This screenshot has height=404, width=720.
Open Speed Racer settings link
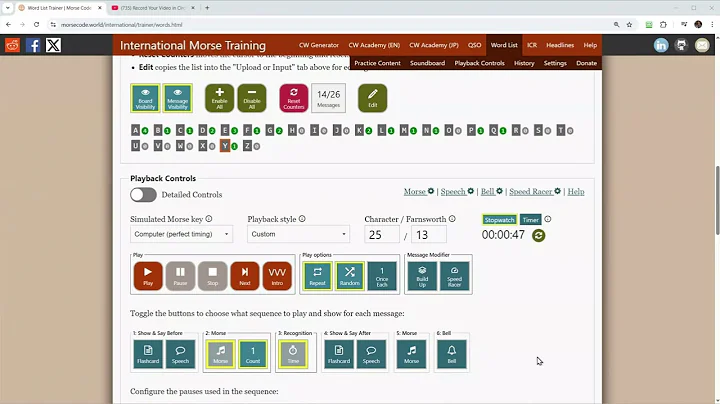coord(535,191)
